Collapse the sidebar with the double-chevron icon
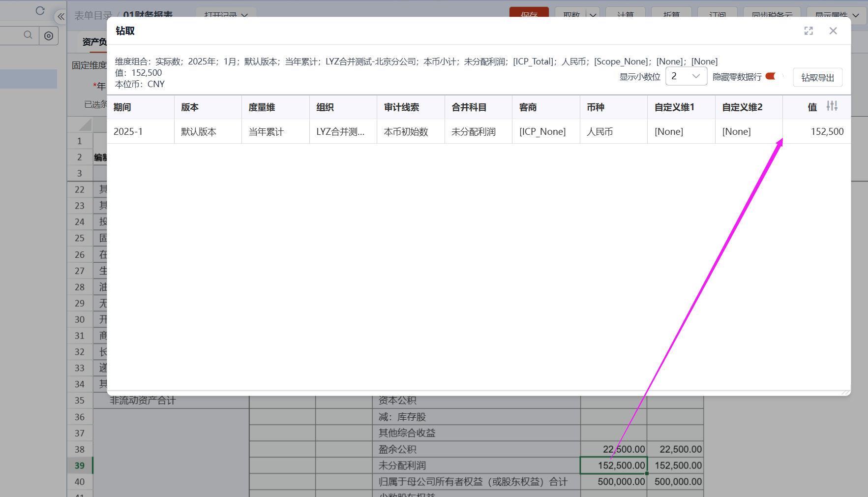 coord(61,16)
